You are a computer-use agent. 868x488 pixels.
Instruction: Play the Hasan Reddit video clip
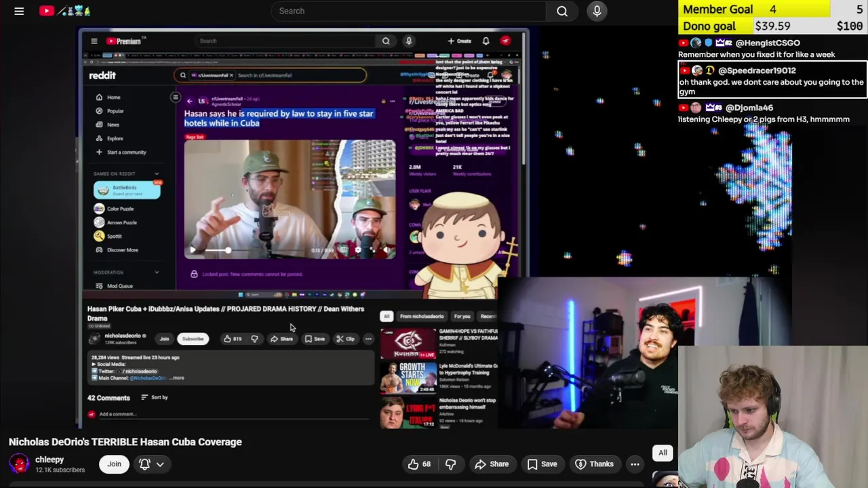(x=192, y=250)
